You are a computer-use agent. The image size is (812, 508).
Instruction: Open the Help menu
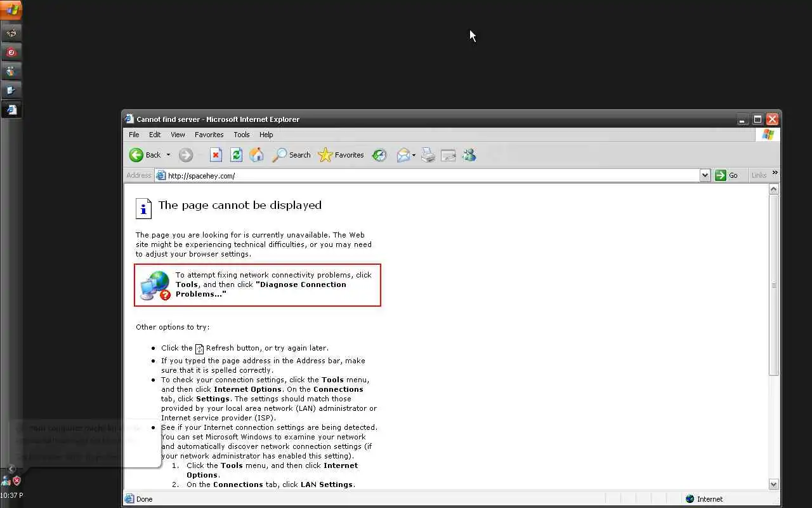point(266,135)
